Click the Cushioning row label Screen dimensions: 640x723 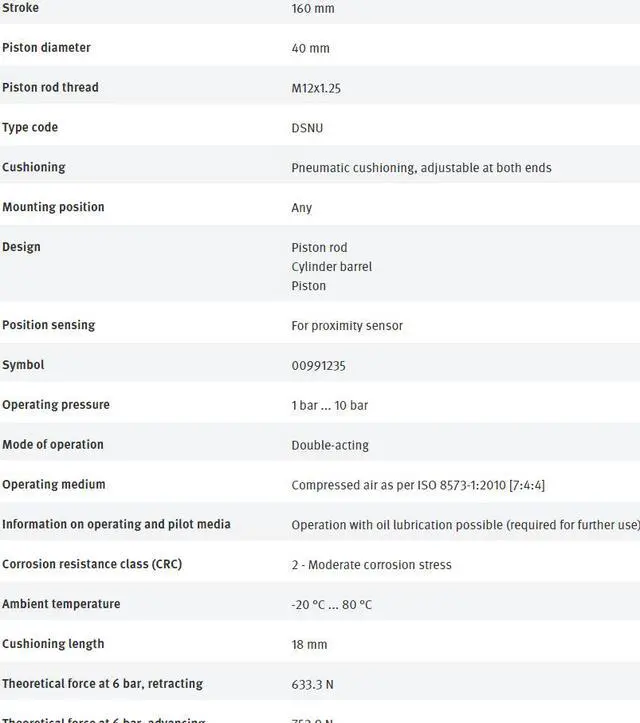pos(33,167)
